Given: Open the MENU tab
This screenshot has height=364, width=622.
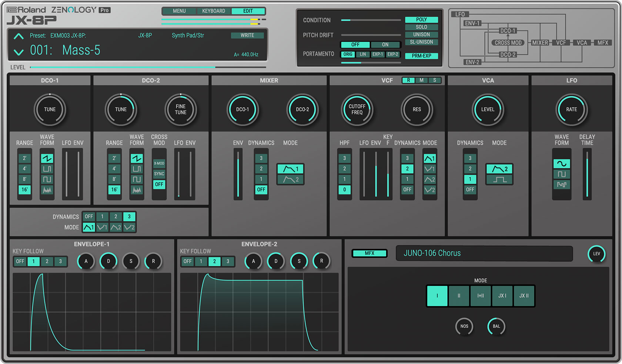Looking at the screenshot, I should click(179, 11).
